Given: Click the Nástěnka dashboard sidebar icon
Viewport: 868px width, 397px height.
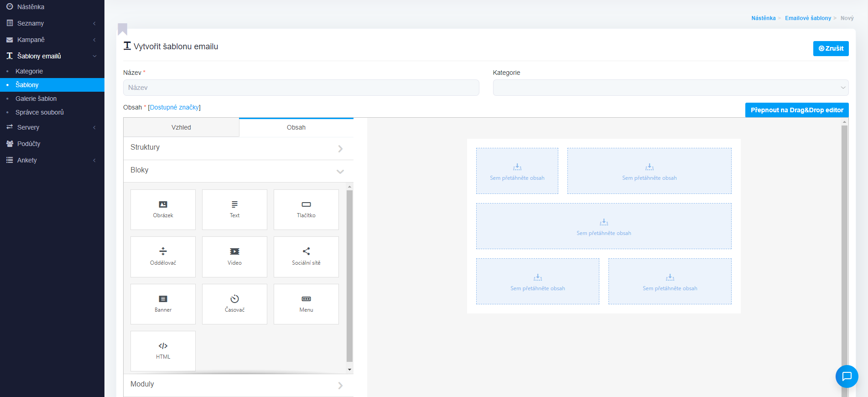Looking at the screenshot, I should (x=10, y=7).
